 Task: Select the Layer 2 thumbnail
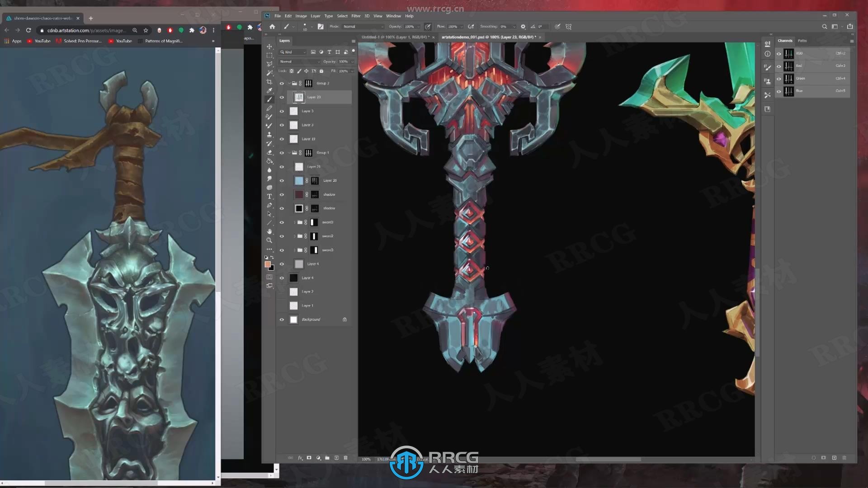293,292
